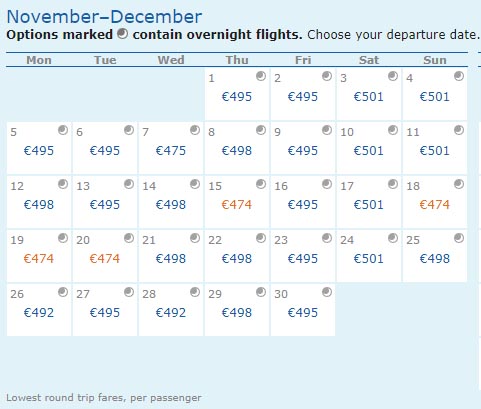Click overnight icon on day 12
This screenshot has width=481, height=409.
(63, 184)
